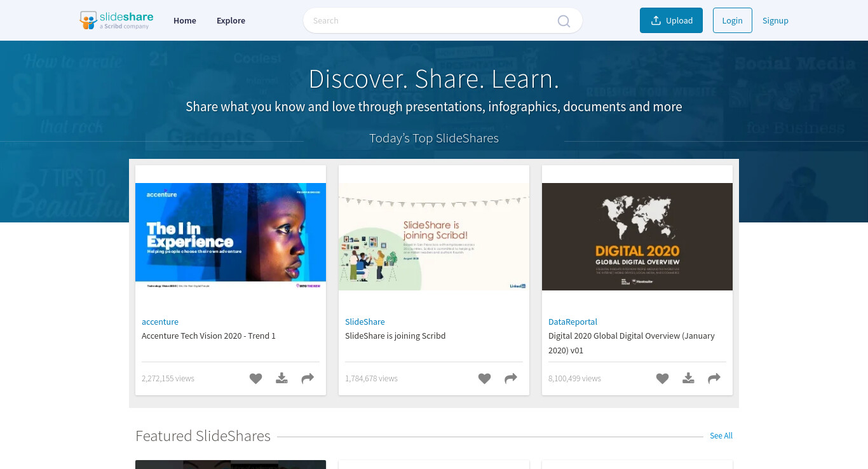
Task: Like the Digital 2020 Global Overview card
Action: click(x=662, y=379)
